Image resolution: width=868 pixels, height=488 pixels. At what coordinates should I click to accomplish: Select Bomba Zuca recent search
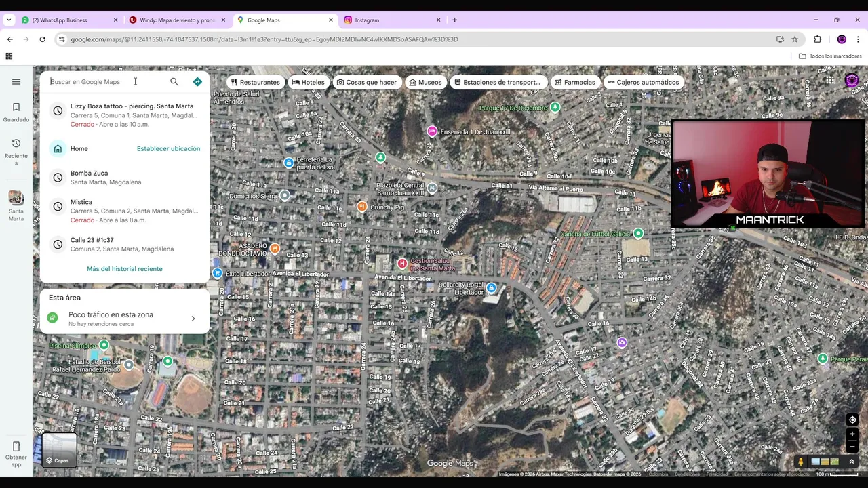click(125, 178)
